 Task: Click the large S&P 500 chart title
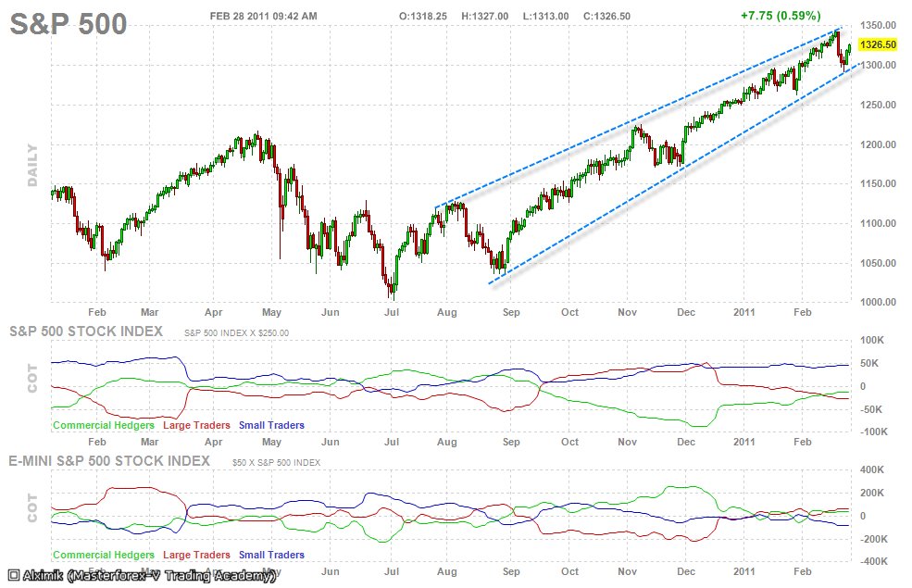[68, 24]
